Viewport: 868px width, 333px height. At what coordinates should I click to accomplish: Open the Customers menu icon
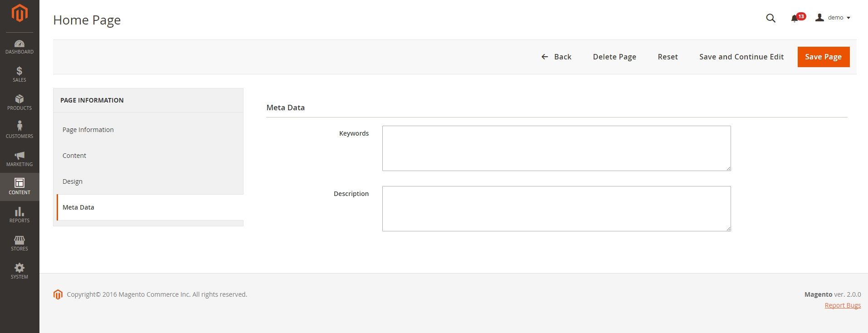tap(20, 131)
